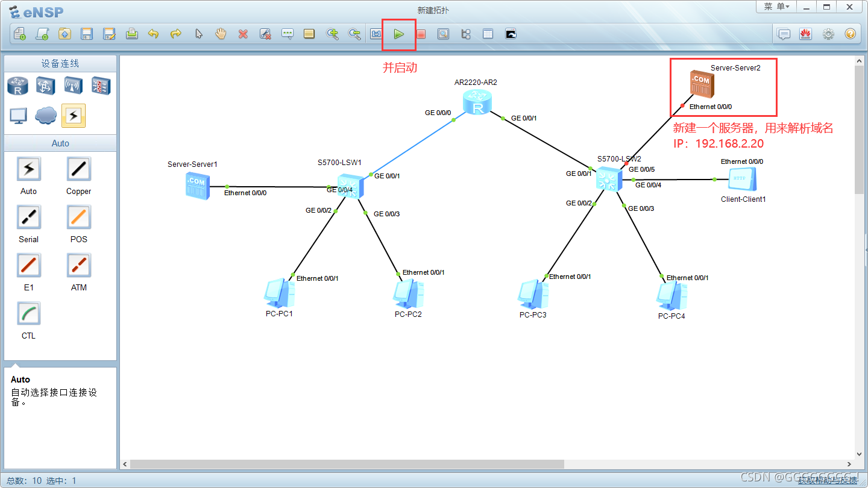Click the delete-all-connections broom icon
Screen dimensions: 868x488
[265, 34]
